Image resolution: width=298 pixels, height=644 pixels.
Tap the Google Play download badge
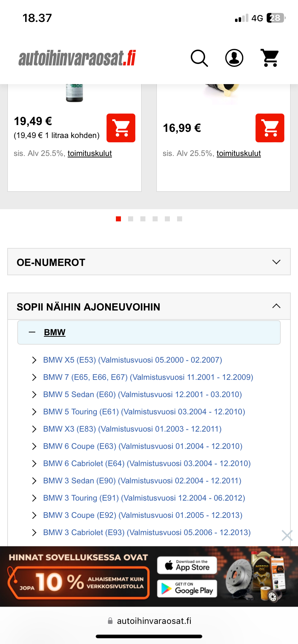[187, 589]
